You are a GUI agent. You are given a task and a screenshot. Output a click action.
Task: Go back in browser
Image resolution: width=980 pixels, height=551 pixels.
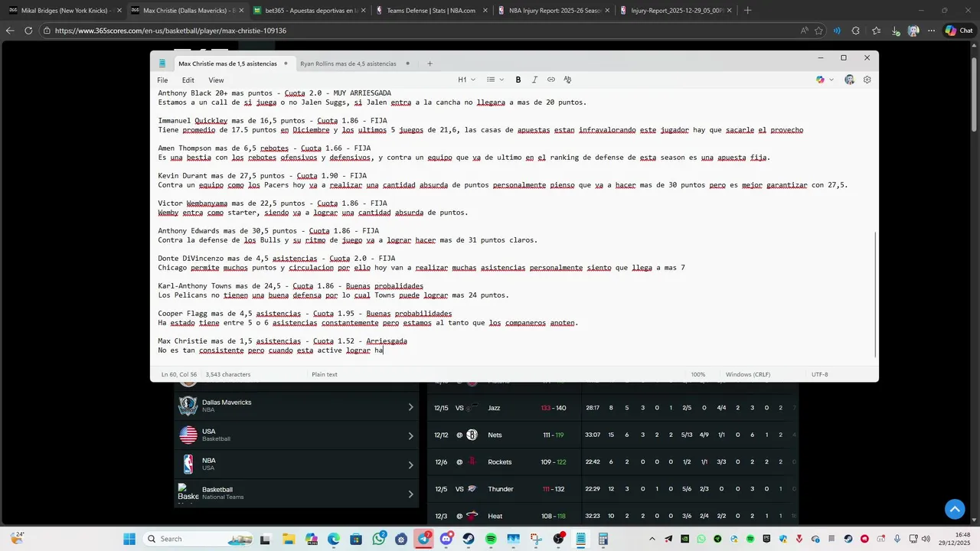click(10, 31)
